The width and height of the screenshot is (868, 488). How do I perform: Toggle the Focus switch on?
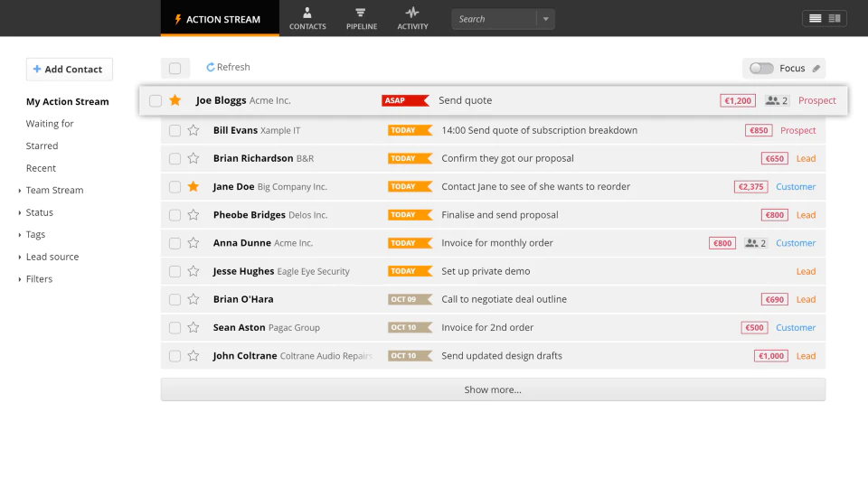coord(761,68)
